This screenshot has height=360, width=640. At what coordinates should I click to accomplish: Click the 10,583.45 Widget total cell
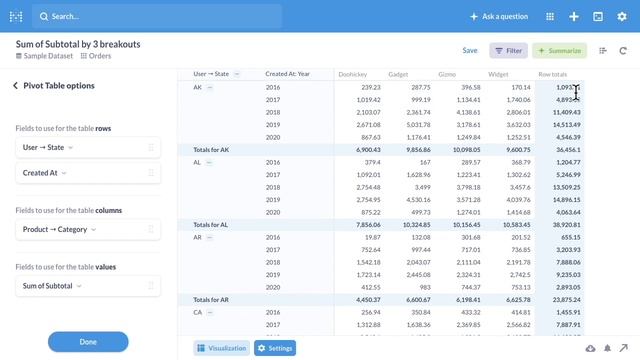[x=517, y=225]
